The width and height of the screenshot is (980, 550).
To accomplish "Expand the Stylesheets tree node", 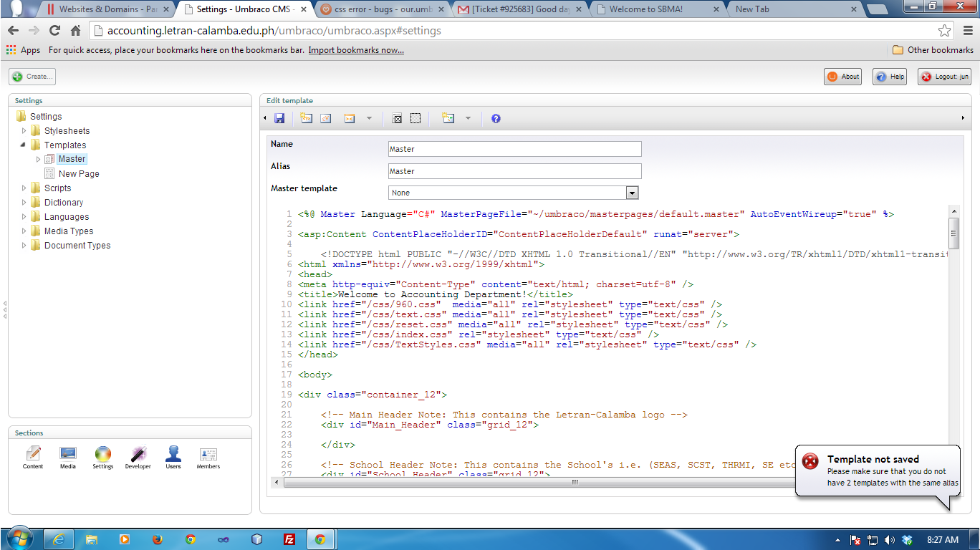I will tap(24, 131).
